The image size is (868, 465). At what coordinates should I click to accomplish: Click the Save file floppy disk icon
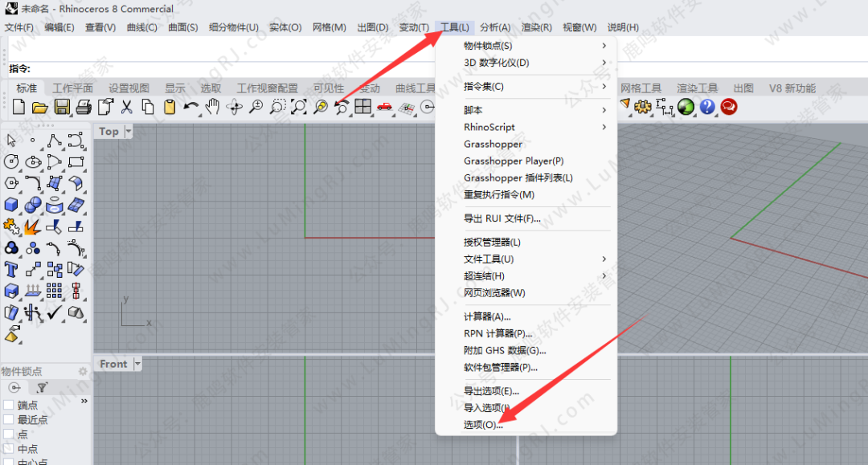pos(62,107)
